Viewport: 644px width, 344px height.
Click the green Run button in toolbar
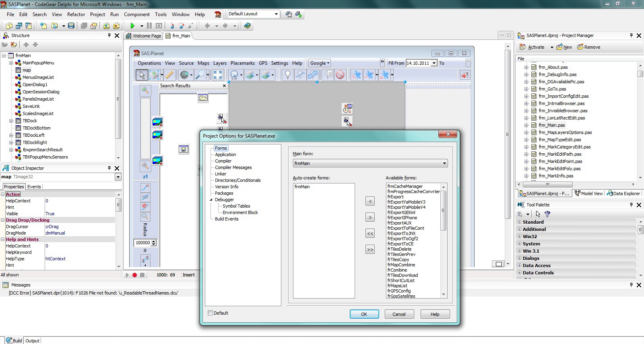(132, 26)
